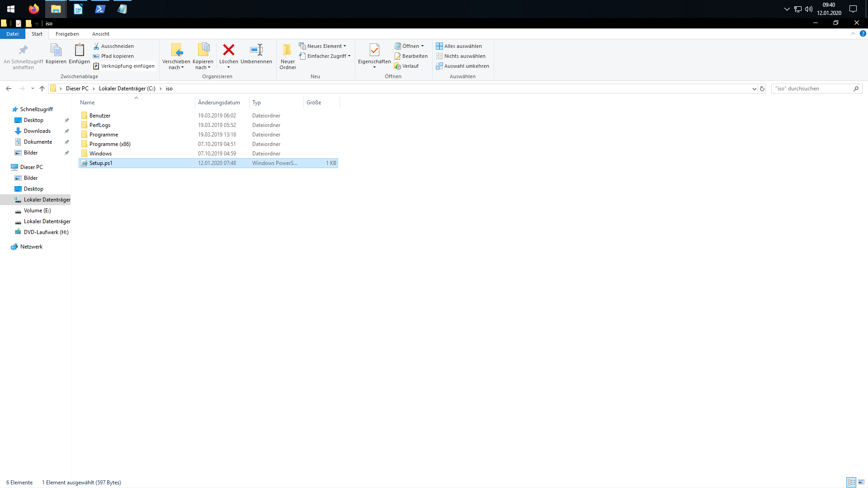Open PowerShell from the taskbar

coord(100,9)
